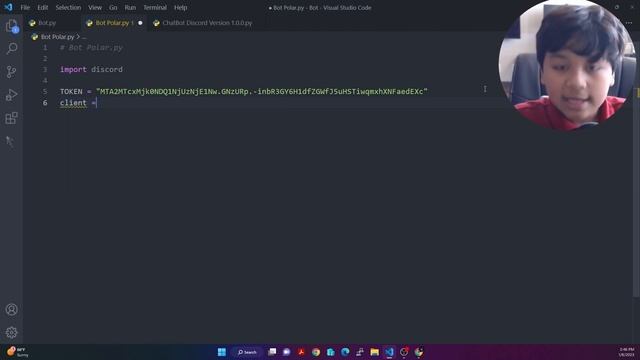Open the Run menu
Viewport: 640px width, 360px height.
[130, 7]
